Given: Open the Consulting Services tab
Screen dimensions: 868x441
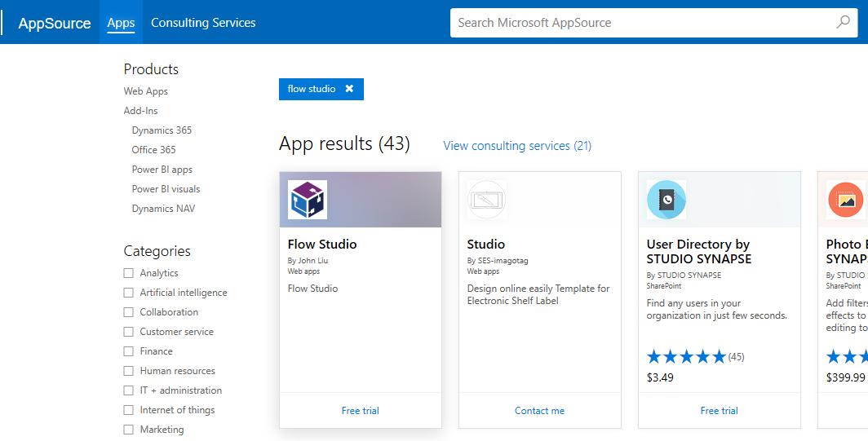Looking at the screenshot, I should [203, 23].
